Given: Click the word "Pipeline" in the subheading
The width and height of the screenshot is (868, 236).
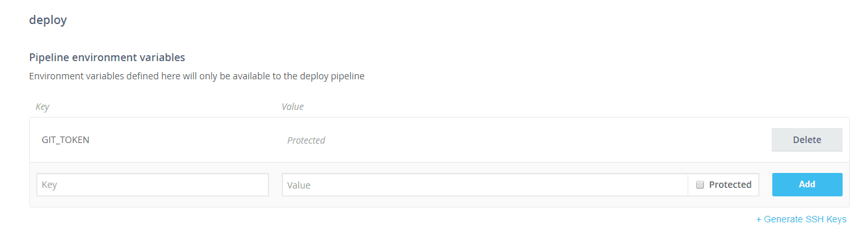Looking at the screenshot, I should 51,57.
